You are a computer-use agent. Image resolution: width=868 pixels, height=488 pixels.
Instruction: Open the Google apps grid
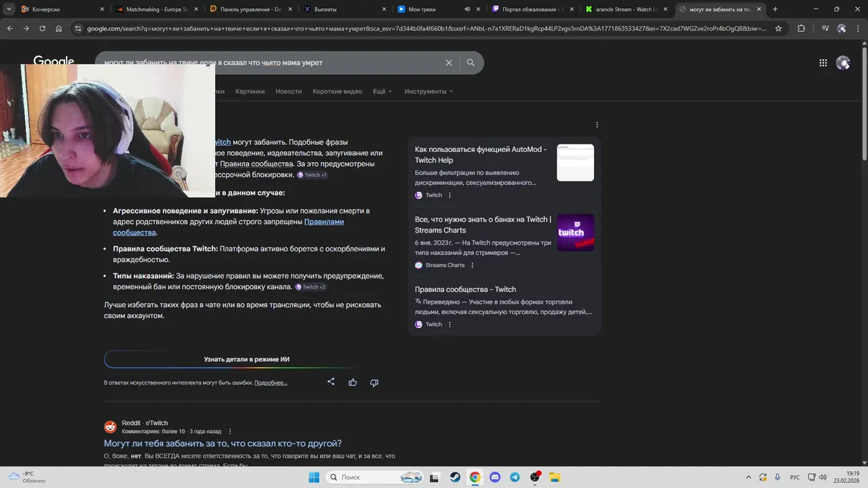coord(823,62)
